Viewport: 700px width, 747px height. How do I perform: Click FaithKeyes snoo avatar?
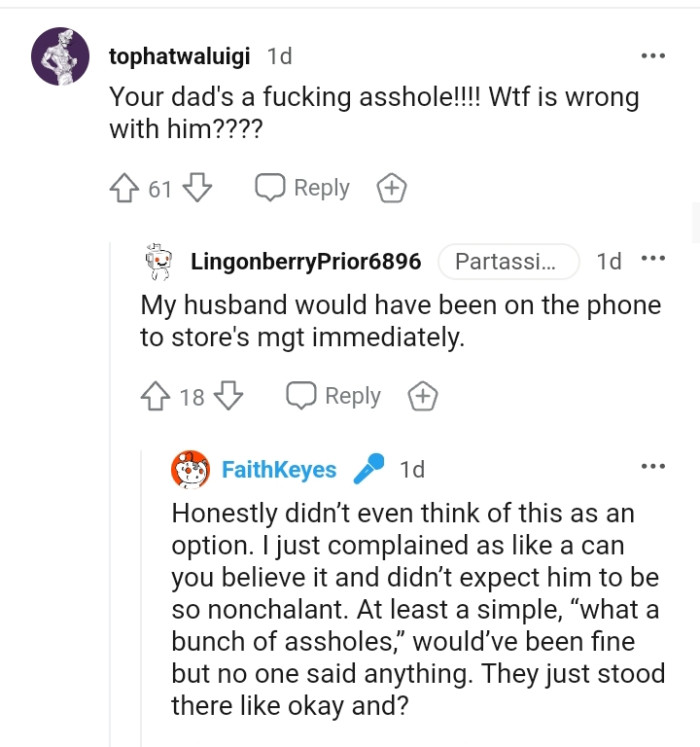tap(190, 469)
